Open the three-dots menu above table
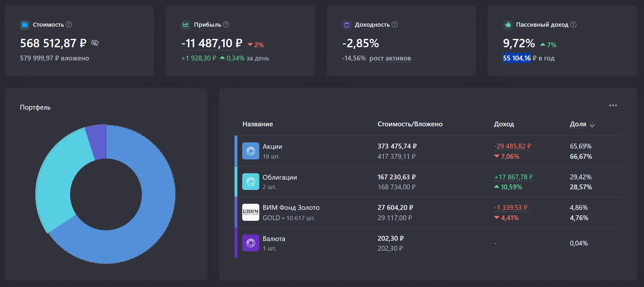Viewport: 644px width, 287px height. pyautogui.click(x=613, y=105)
